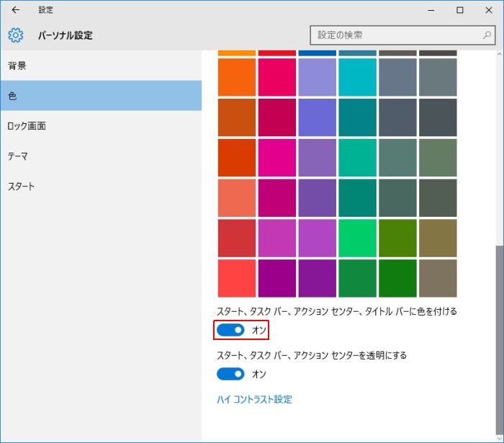Pick the bright orange accent color swatch
The width and height of the screenshot is (504, 443).
point(237,77)
